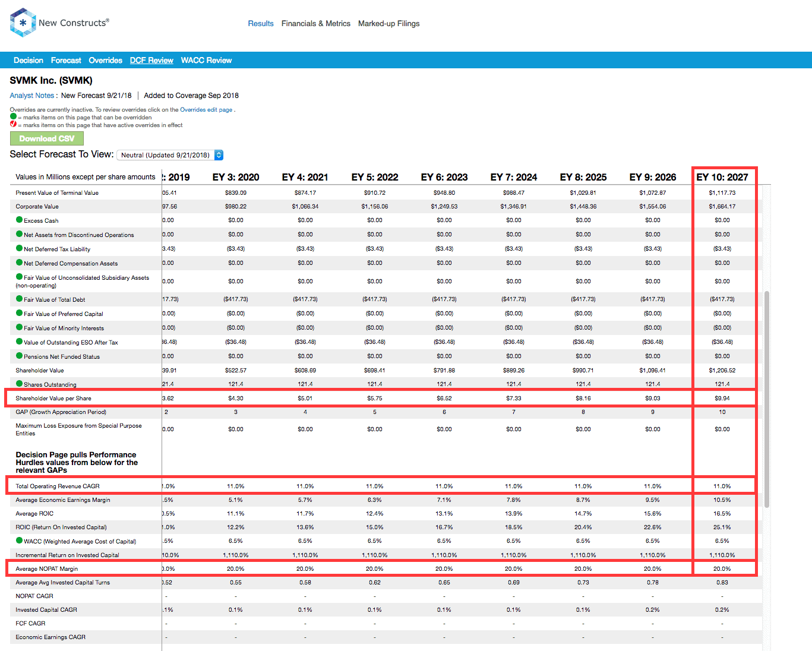Click SVMK Inc. (SVMK) heading
812x651 pixels.
click(51, 80)
